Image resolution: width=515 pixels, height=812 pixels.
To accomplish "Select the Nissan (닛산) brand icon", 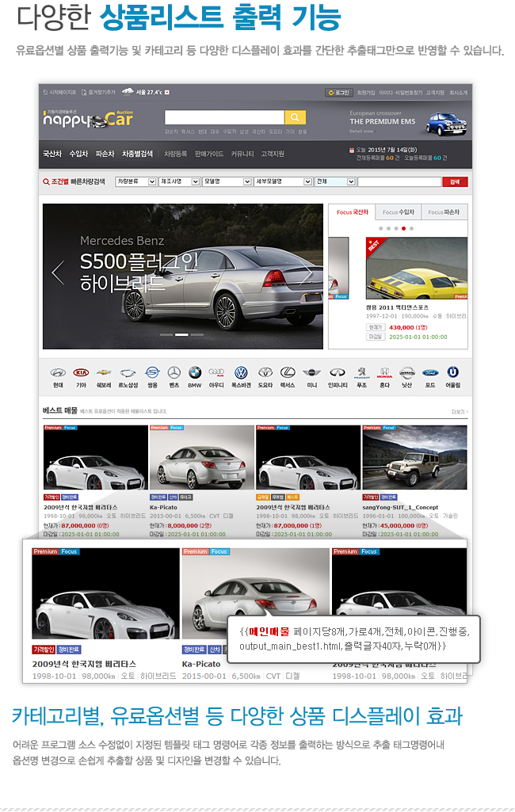I will click(407, 372).
